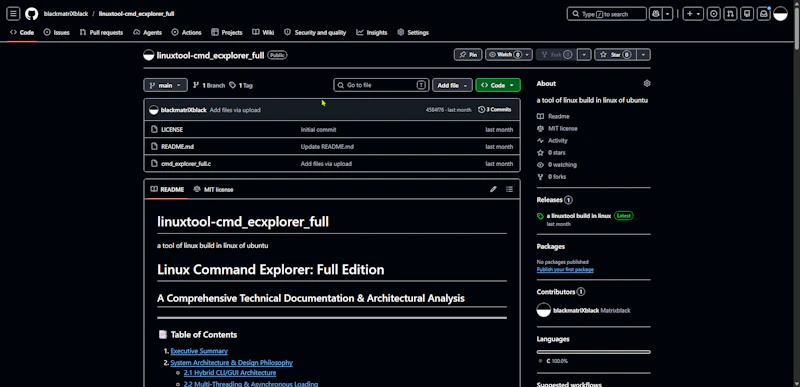800x387 pixels.
Task: Open the repository Settings tab
Action: 413,32
